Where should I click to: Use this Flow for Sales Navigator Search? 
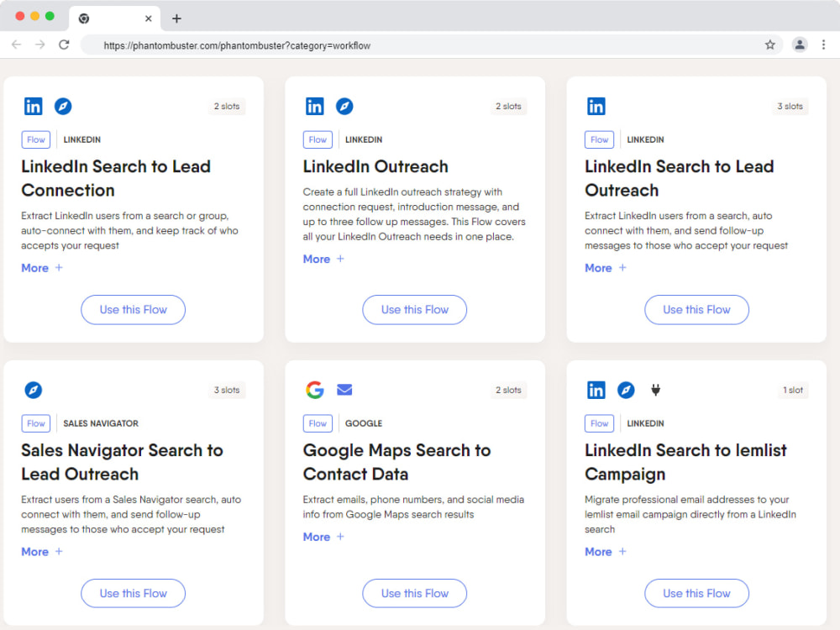pos(134,593)
